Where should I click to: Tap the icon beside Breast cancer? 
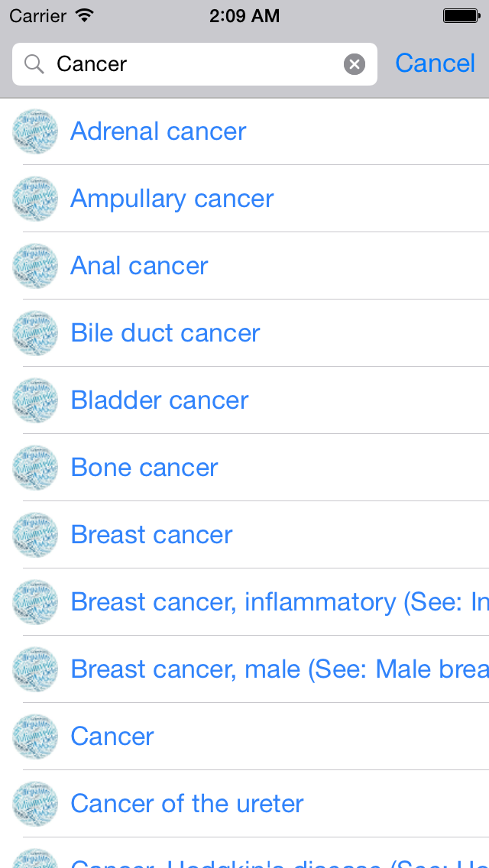(x=35, y=535)
